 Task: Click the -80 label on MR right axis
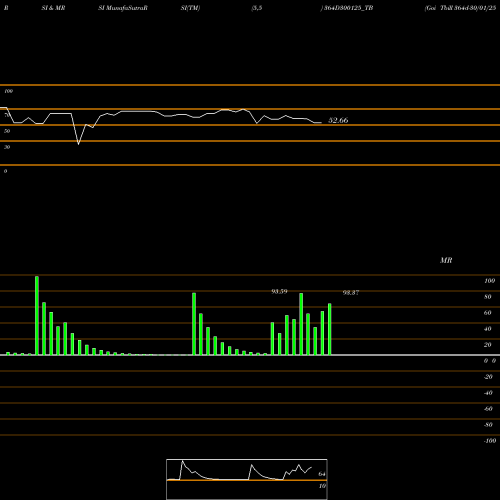(x=488, y=425)
